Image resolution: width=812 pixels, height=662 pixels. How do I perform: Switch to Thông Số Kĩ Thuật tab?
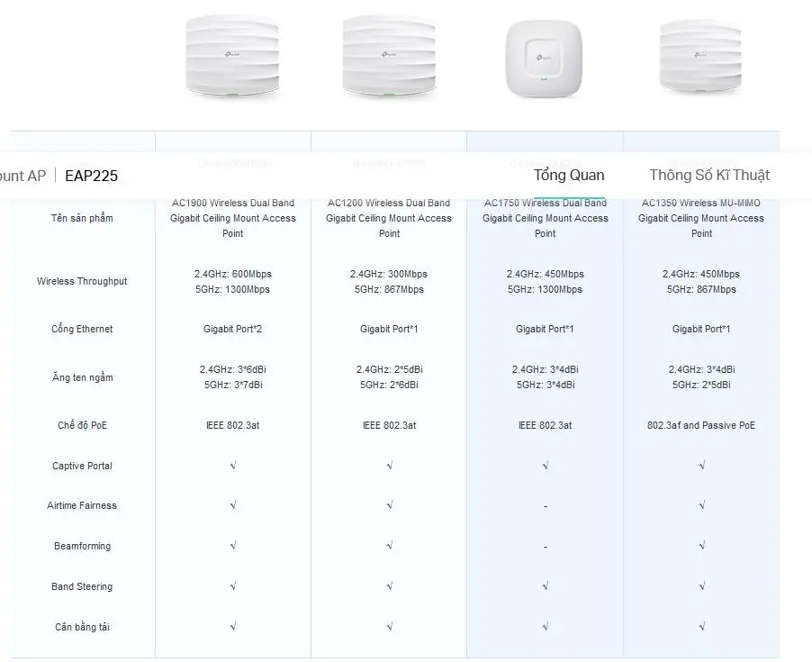point(709,175)
